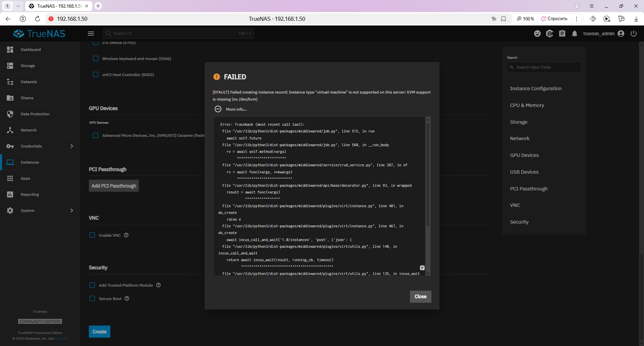Enable VNC checkbox
Screen dimensions: 644x346
tap(92, 235)
